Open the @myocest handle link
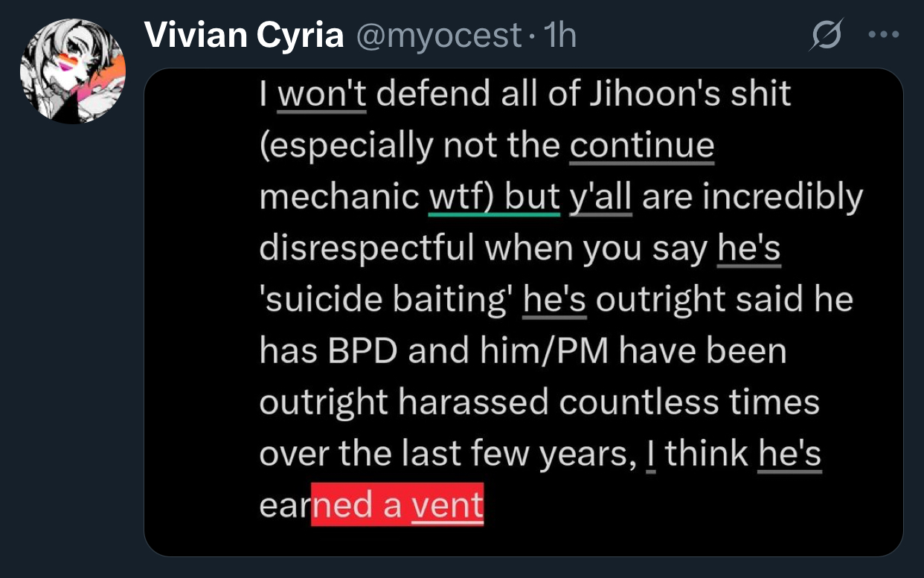924x578 pixels. click(439, 36)
